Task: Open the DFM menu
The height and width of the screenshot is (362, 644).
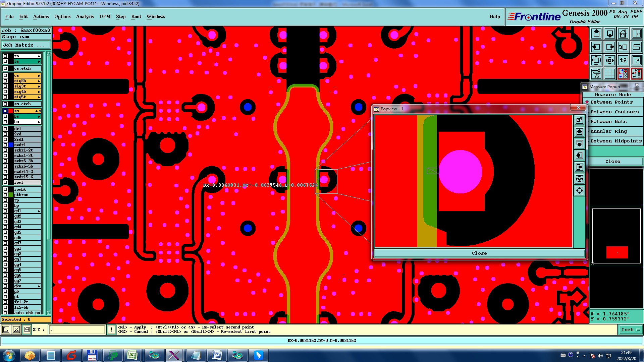Action: pos(105,16)
